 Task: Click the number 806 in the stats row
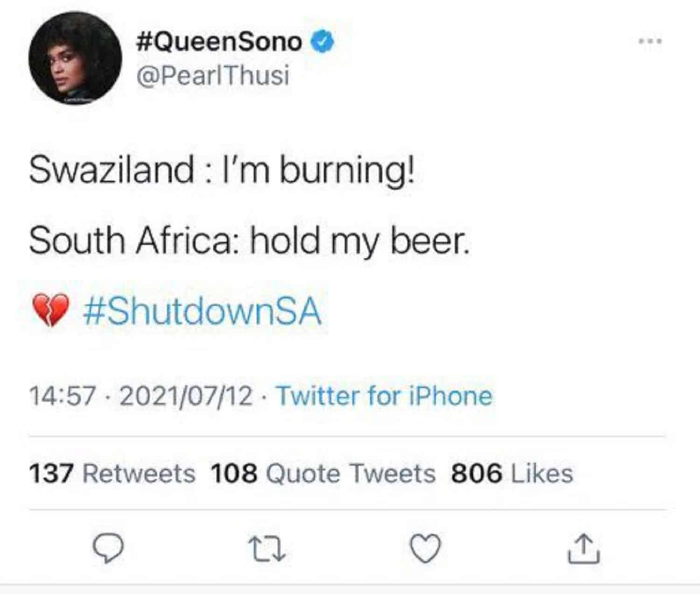(476, 474)
